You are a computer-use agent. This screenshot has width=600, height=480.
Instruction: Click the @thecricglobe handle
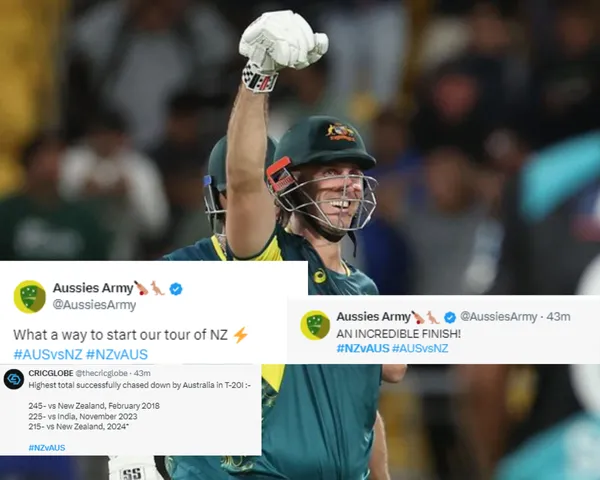click(x=101, y=373)
